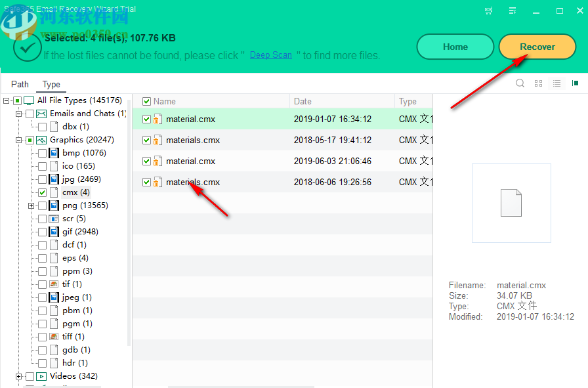Select the Type tab

pos(51,84)
